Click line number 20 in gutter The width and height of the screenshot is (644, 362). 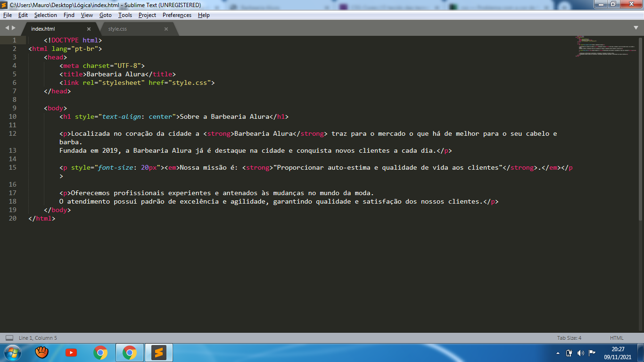pos(12,218)
